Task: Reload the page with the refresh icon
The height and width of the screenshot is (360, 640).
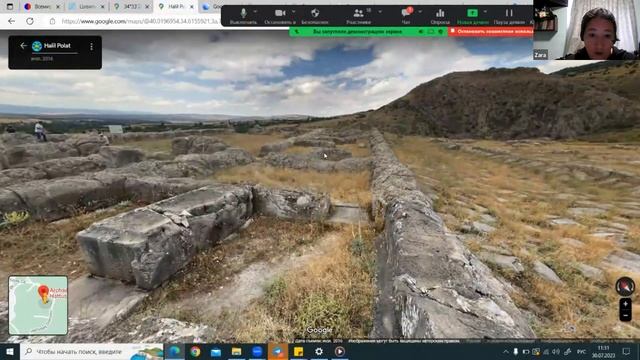Action: (x=30, y=21)
